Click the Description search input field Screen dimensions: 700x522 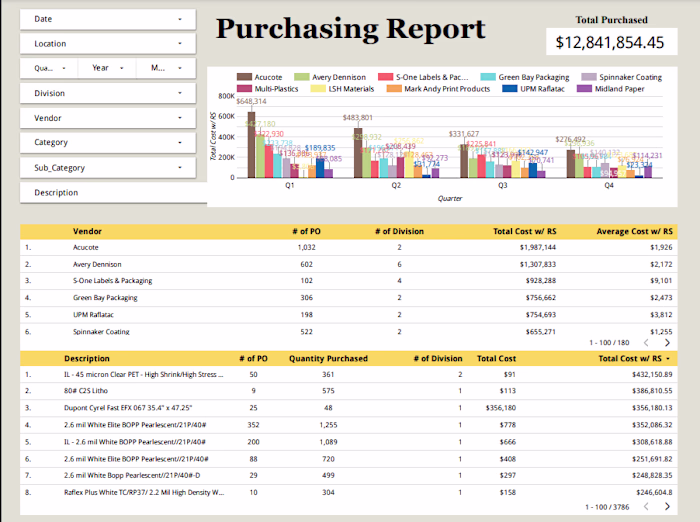click(113, 193)
